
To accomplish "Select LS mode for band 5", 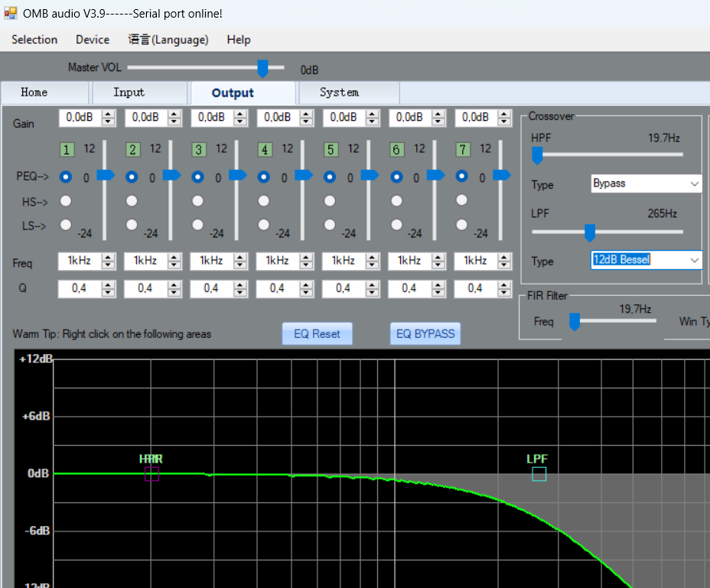I will pyautogui.click(x=330, y=225).
